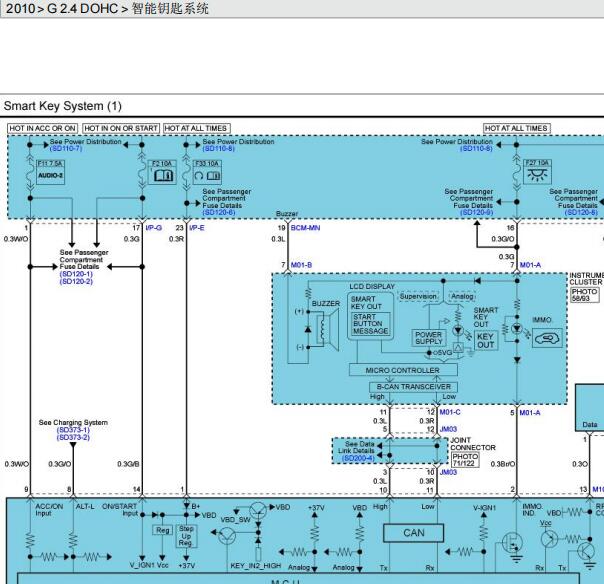Screen dimensions: 604x584
Task: Click the START BUTTON MESSAGE display box
Action: (371, 324)
